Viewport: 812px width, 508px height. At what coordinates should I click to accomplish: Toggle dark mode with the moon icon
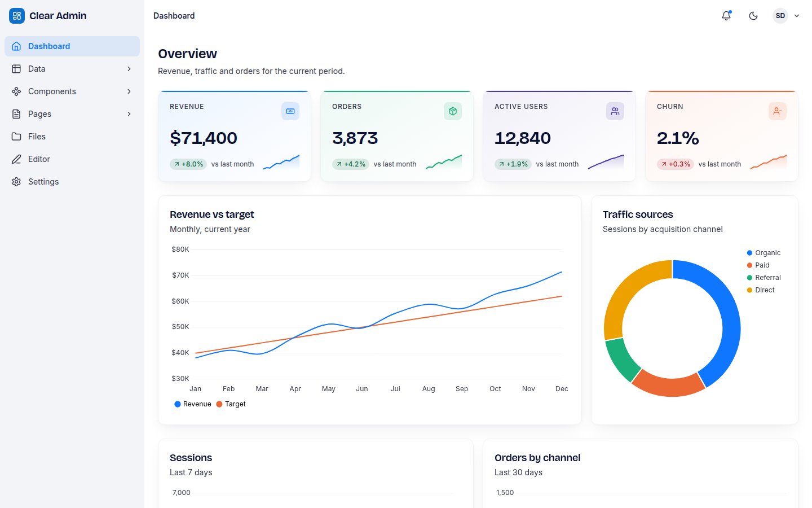753,16
